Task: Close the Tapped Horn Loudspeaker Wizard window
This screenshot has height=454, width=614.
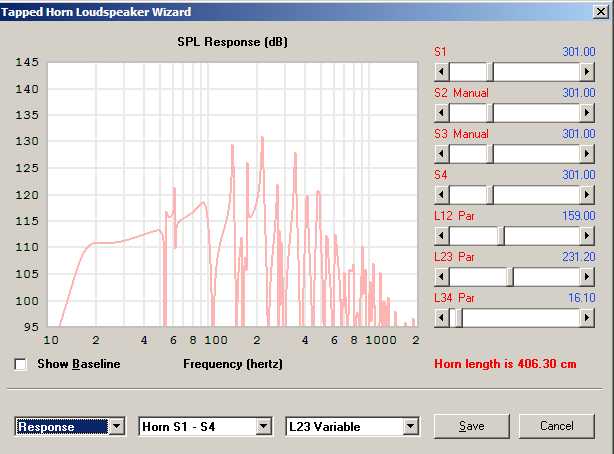Action: (601, 12)
